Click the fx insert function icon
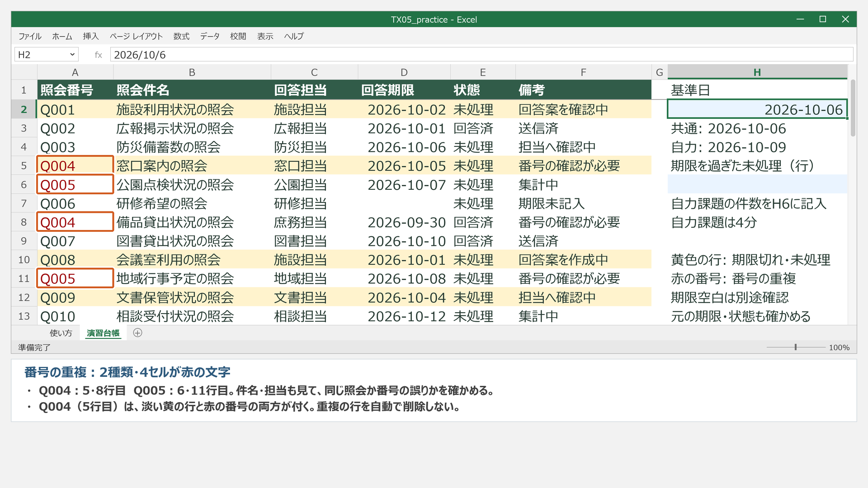Image resolution: width=868 pixels, height=488 pixels. [98, 55]
